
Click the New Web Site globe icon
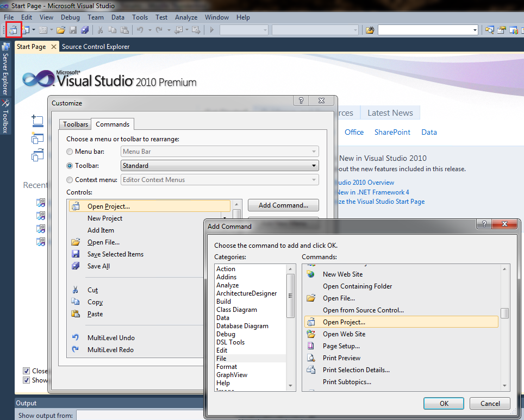click(311, 274)
